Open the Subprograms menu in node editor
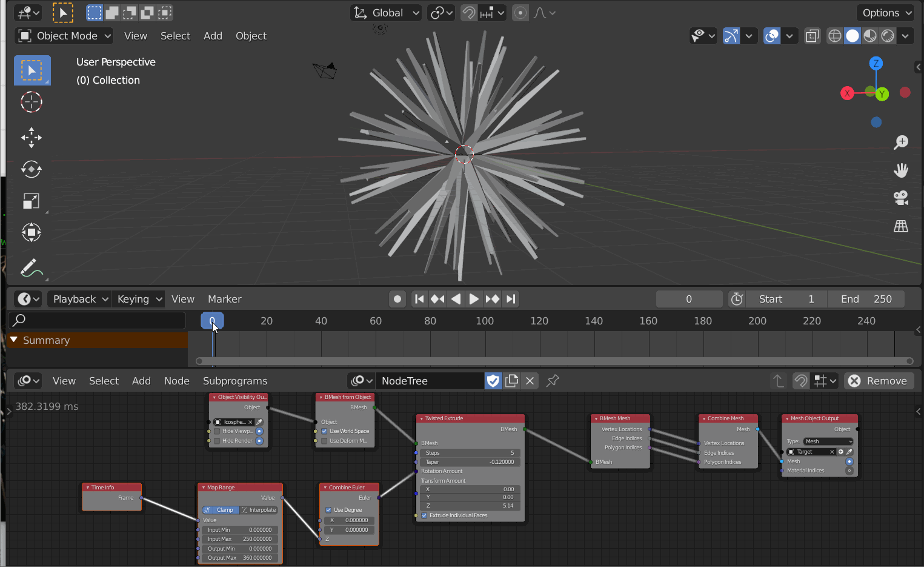The image size is (924, 567). click(235, 381)
